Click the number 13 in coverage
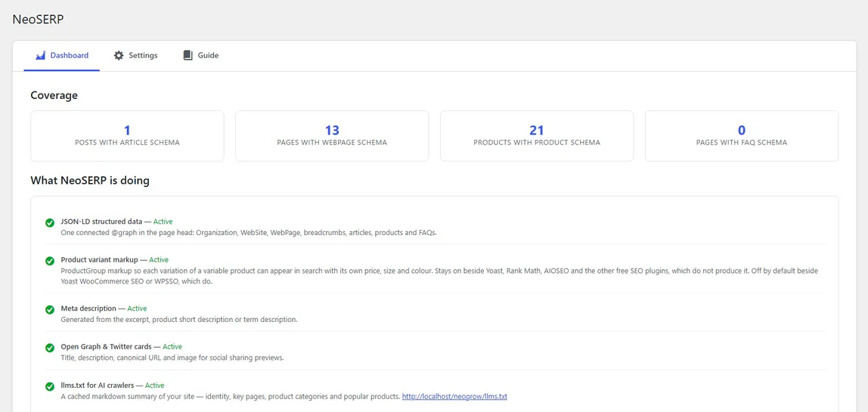This screenshot has width=868, height=412. click(x=332, y=130)
